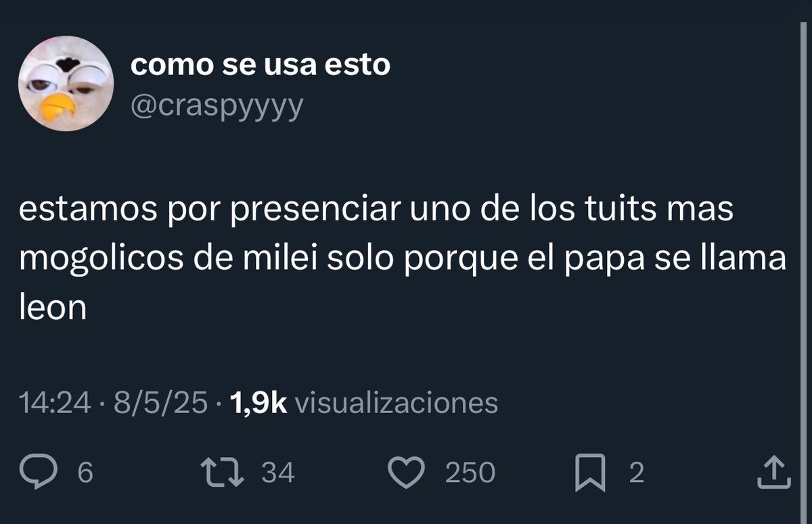Open the 14:24 timestamp

(55, 404)
